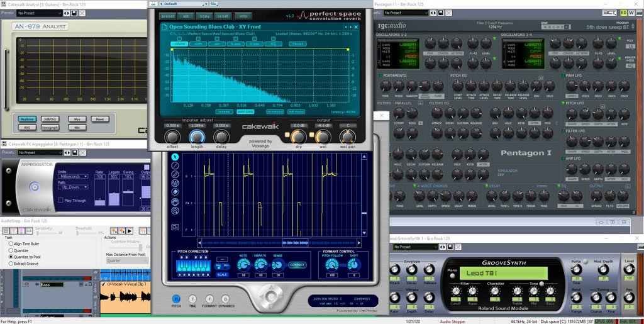Save preset in Cakewalk Analyst window
This screenshot has height=324, width=644.
coord(74,13)
